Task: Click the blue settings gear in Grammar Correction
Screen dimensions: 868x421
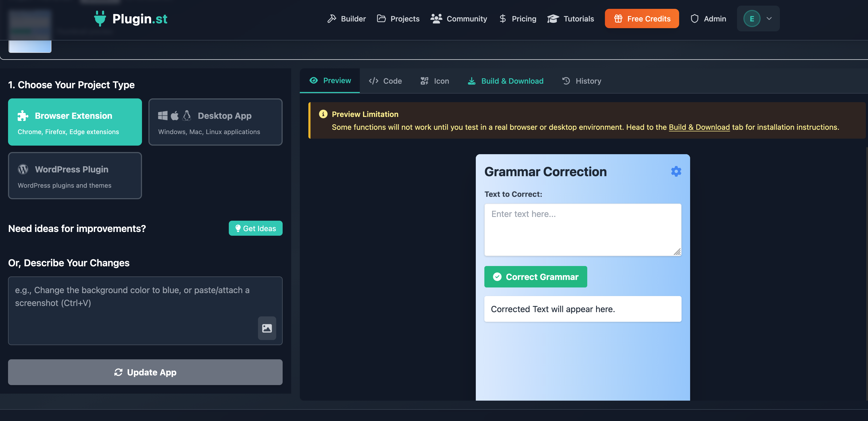Action: click(x=676, y=171)
